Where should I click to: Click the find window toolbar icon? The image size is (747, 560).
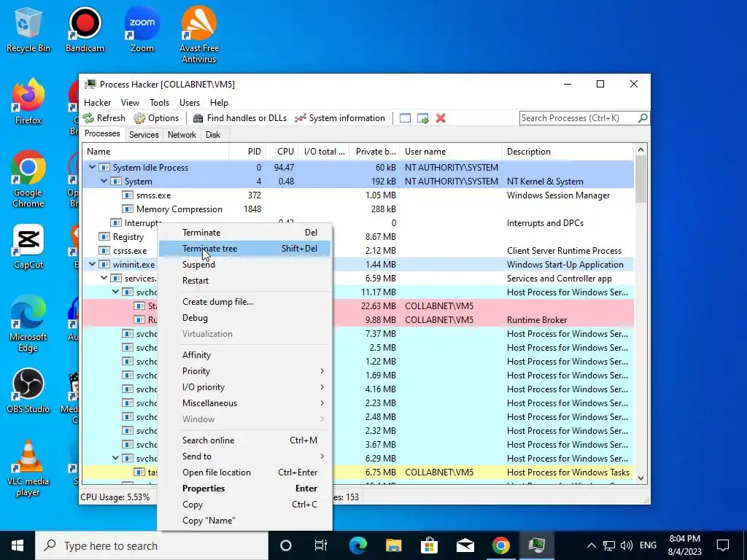click(x=405, y=118)
